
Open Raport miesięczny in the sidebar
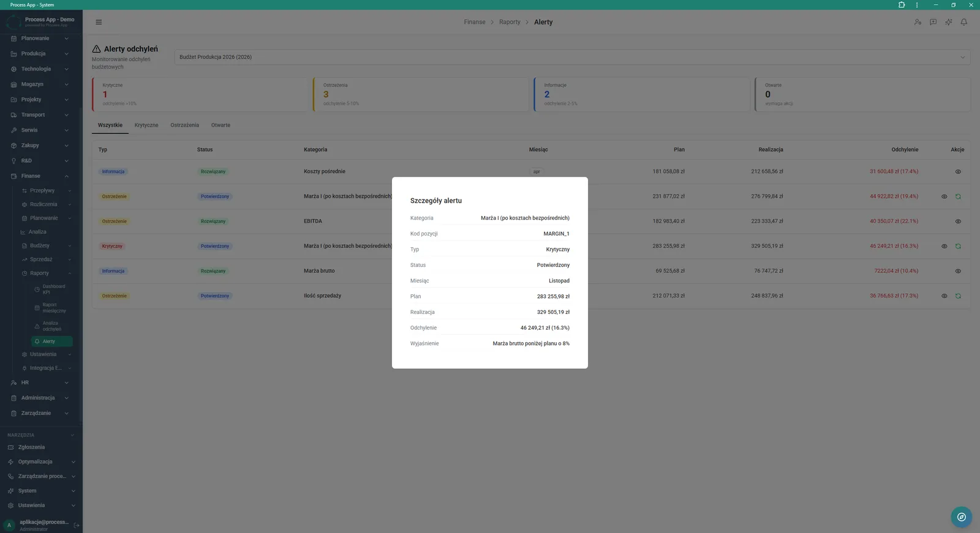(51, 308)
